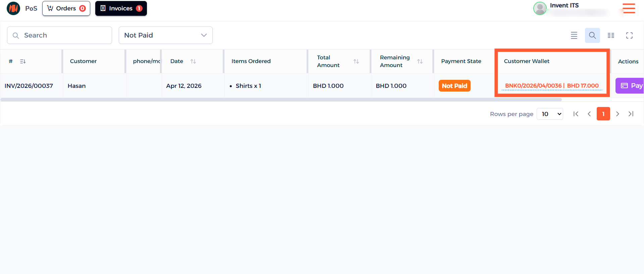This screenshot has height=274, width=644.
Task: Click the horizontal table scrollbar
Action: tap(281, 100)
